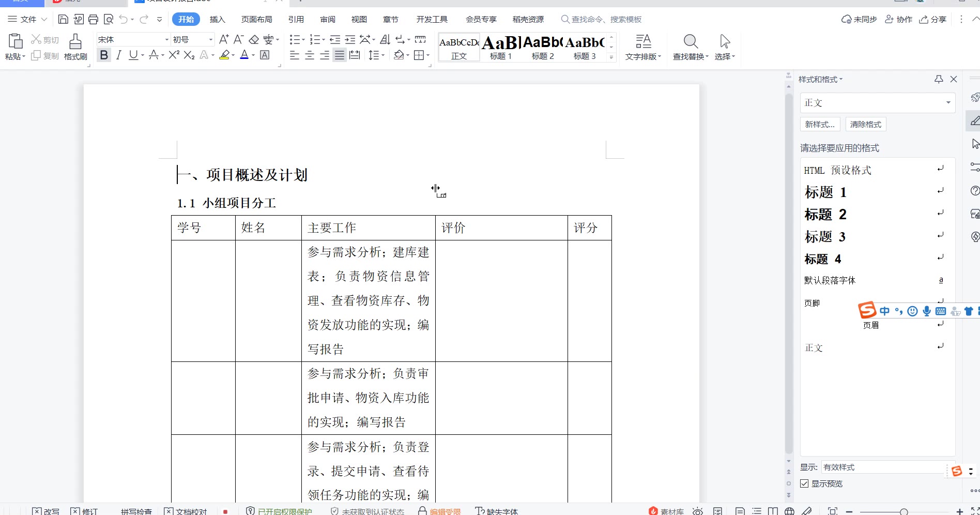Expand the current style dropdown in the pane
The width and height of the screenshot is (980, 515).
tap(948, 103)
